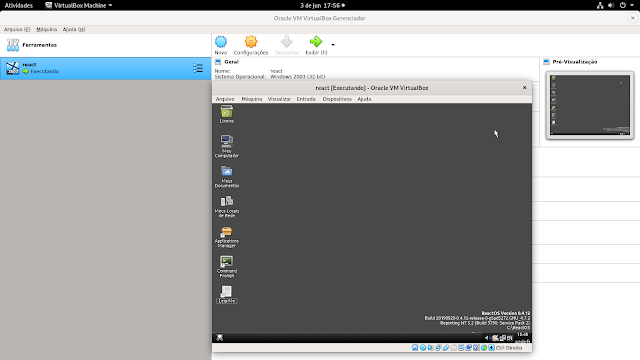Click ReactOS tray keyboard language indicator
The image size is (640, 360).
pyautogui.click(x=509, y=338)
